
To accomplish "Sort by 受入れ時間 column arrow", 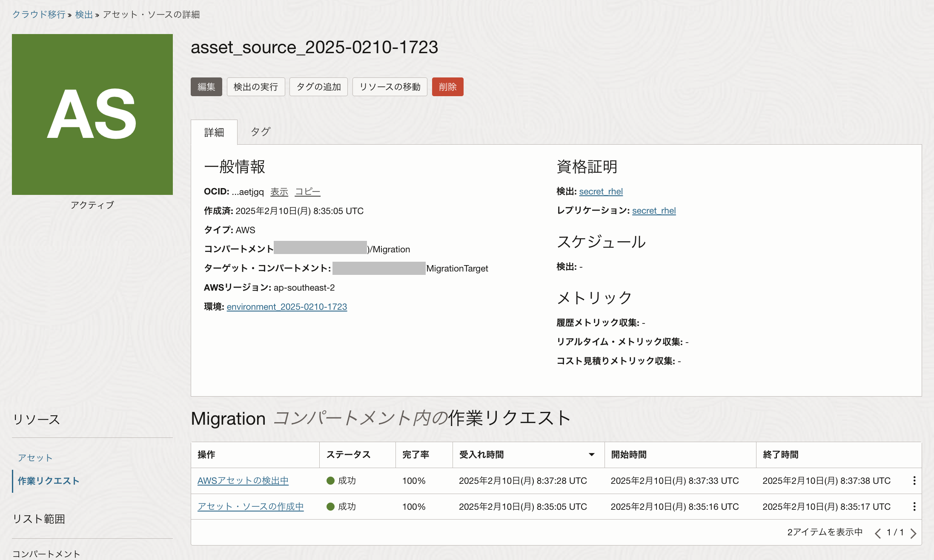I will [591, 455].
